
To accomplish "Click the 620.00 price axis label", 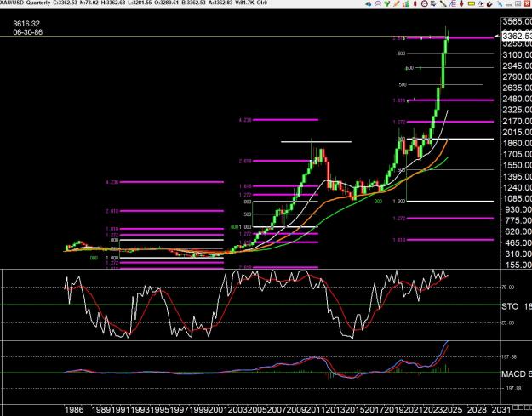I will click(x=519, y=231).
